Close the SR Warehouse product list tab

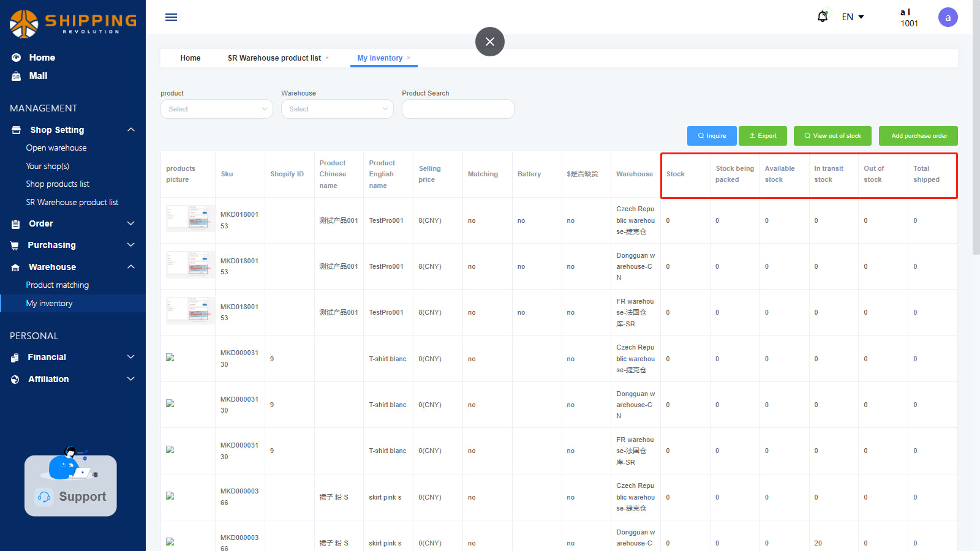pos(327,58)
